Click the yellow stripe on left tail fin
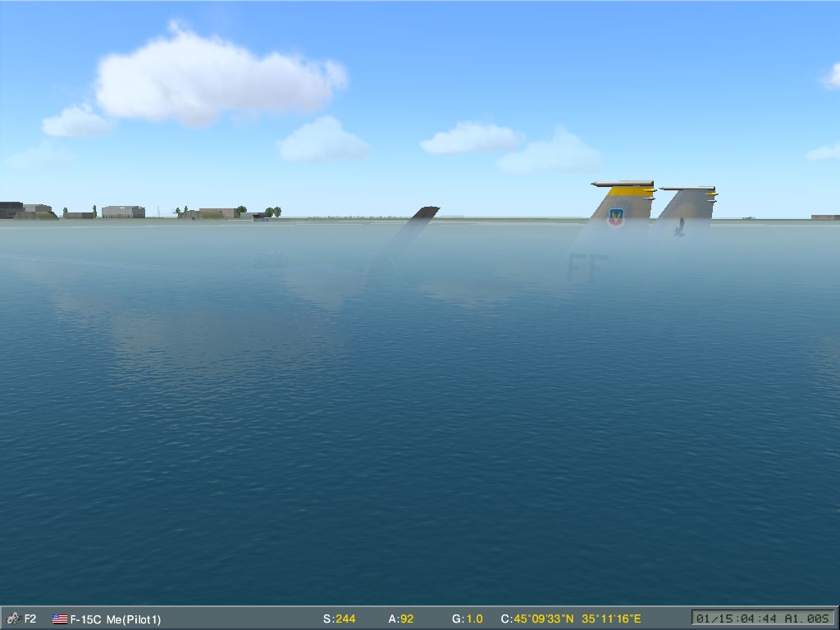Viewport: 840px width, 630px height. [630, 192]
